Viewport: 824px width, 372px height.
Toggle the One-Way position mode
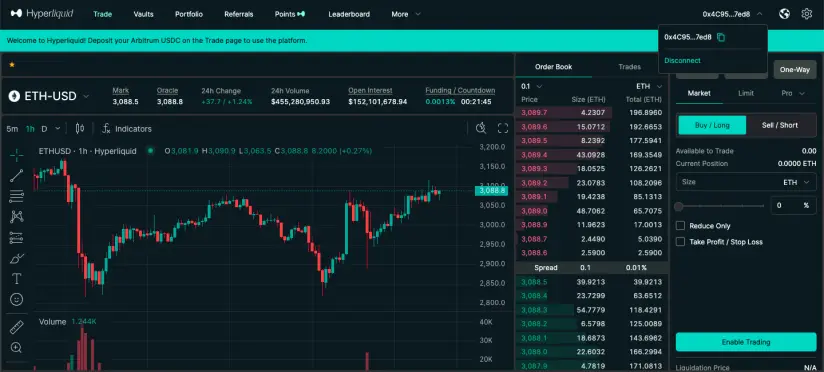[x=795, y=69]
